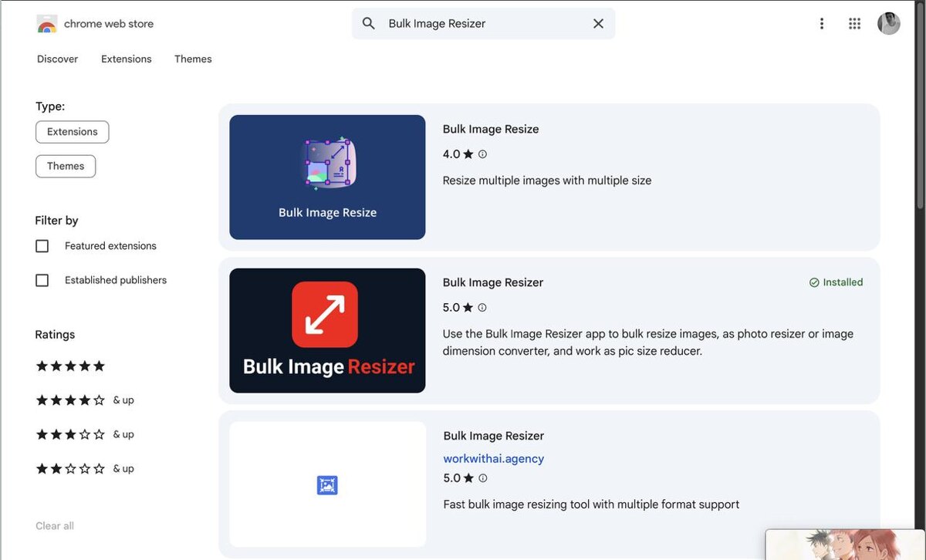
Task: Open the workwithai.agency link
Action: (494, 458)
